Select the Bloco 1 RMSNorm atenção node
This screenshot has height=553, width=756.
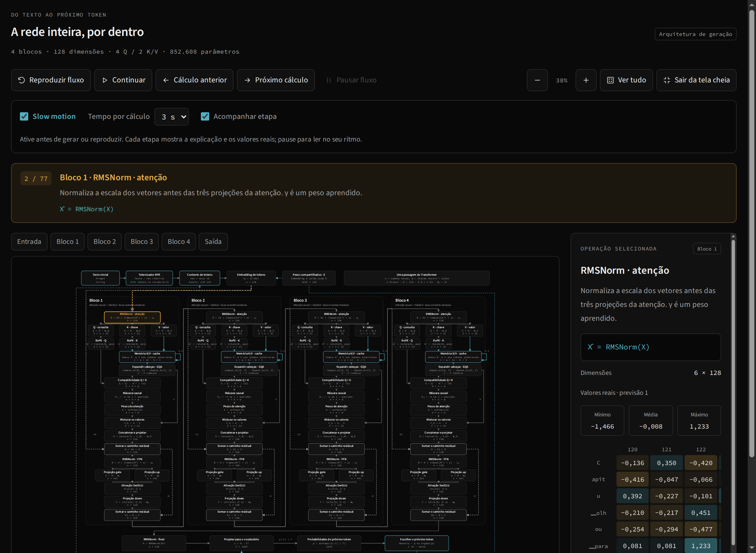(132, 317)
